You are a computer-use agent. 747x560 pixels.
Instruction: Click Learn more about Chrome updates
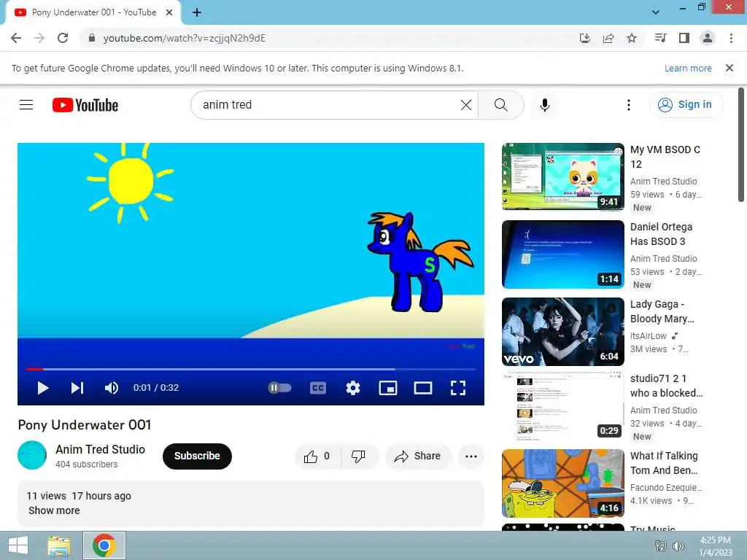click(x=688, y=68)
